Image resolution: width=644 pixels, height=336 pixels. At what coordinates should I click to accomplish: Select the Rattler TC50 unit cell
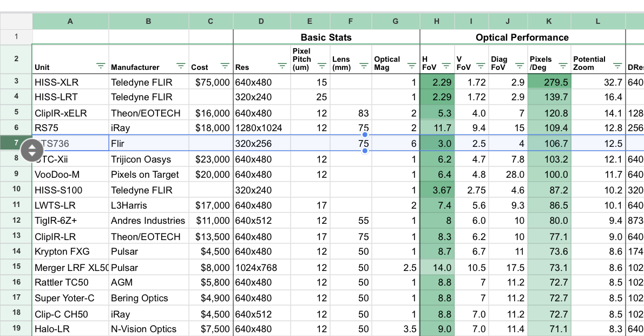70,282
